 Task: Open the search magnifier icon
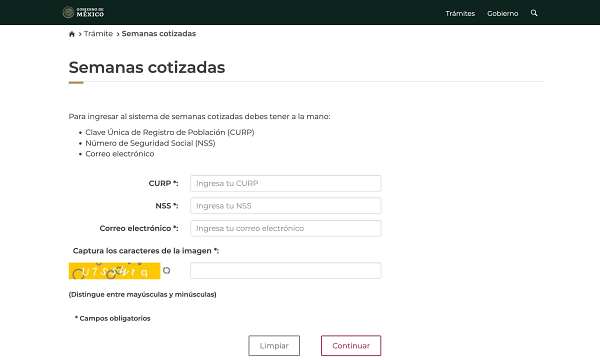pos(534,13)
